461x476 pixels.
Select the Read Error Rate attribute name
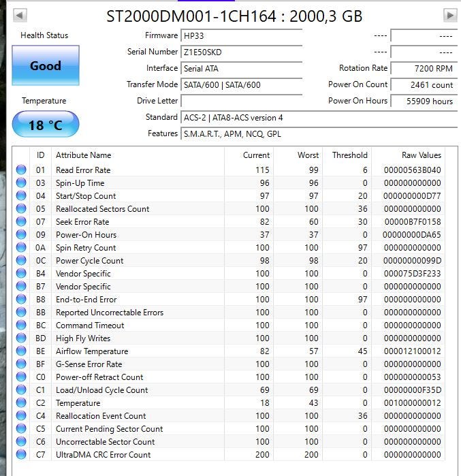point(83,170)
